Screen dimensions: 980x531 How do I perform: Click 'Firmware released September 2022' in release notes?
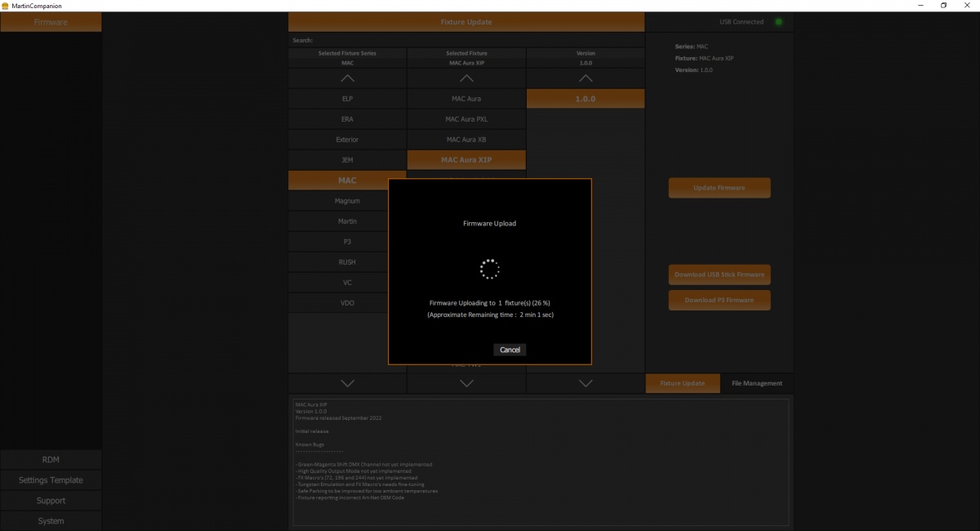pyautogui.click(x=338, y=417)
